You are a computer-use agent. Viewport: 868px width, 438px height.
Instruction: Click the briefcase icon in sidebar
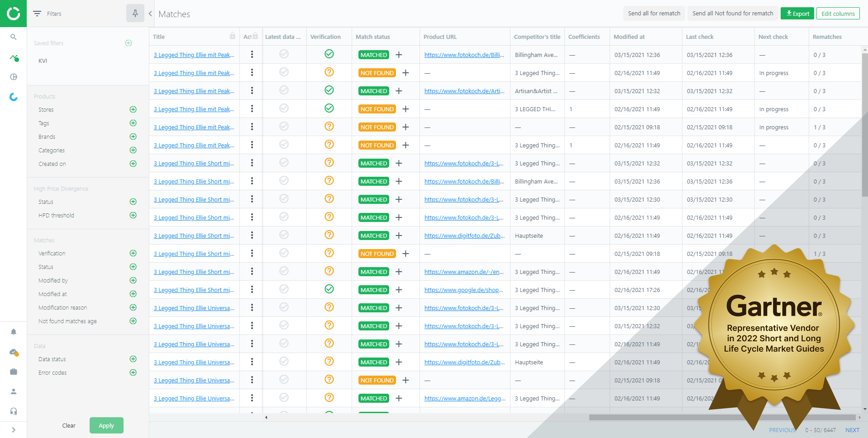(x=13, y=372)
